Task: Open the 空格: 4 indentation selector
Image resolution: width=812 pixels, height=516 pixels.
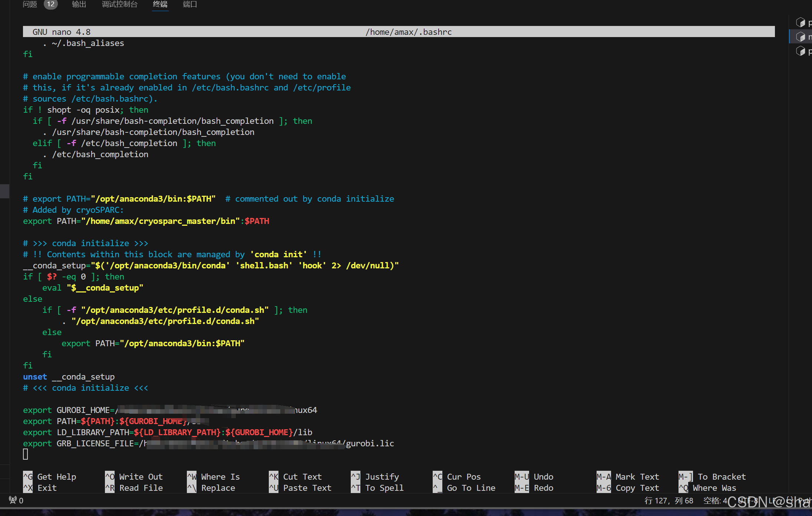Action: click(715, 501)
